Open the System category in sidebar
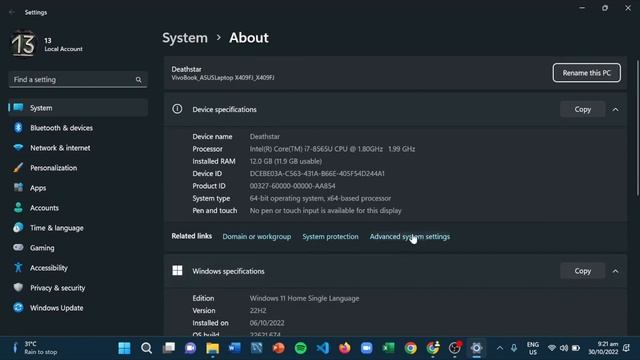 pos(78,108)
